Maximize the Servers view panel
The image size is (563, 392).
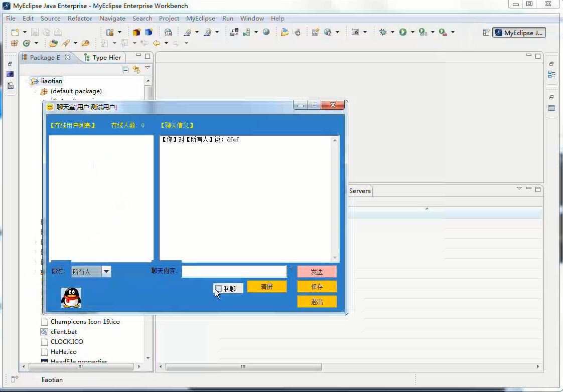(x=538, y=189)
